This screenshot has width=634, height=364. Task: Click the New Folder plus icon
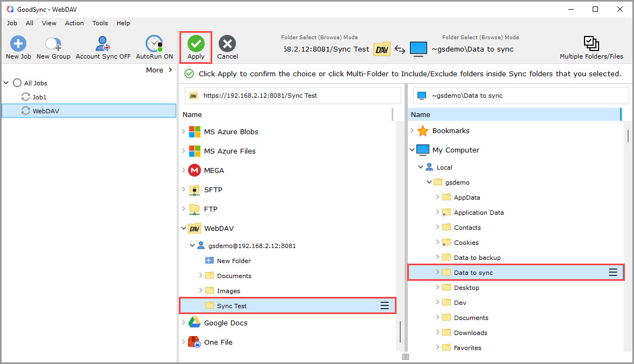click(x=209, y=260)
